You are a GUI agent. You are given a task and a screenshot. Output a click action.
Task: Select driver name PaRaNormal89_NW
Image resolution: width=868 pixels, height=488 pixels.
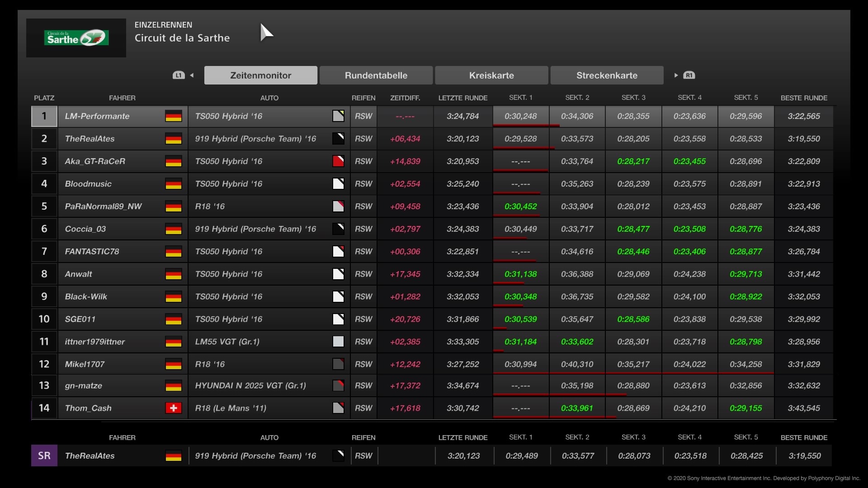pyautogui.click(x=103, y=206)
